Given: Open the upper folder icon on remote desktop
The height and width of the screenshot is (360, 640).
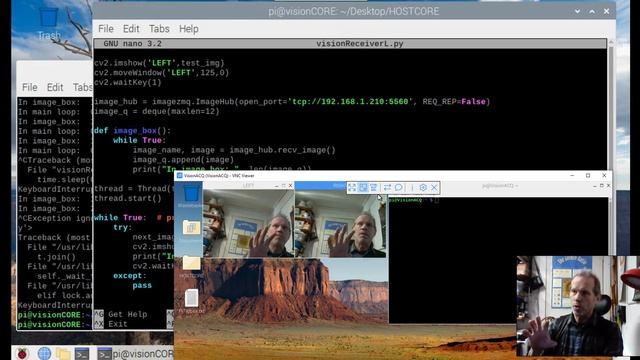Looking at the screenshot, I should tap(191, 227).
